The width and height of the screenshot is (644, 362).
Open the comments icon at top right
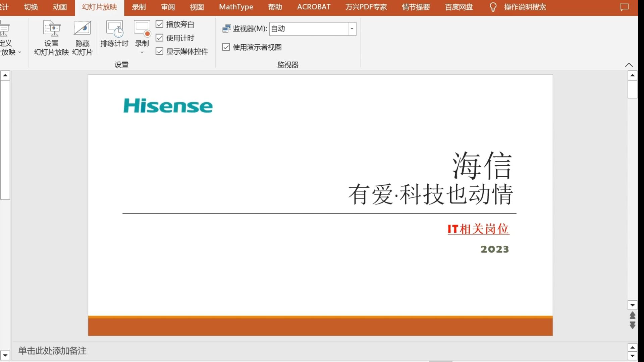coord(624,7)
